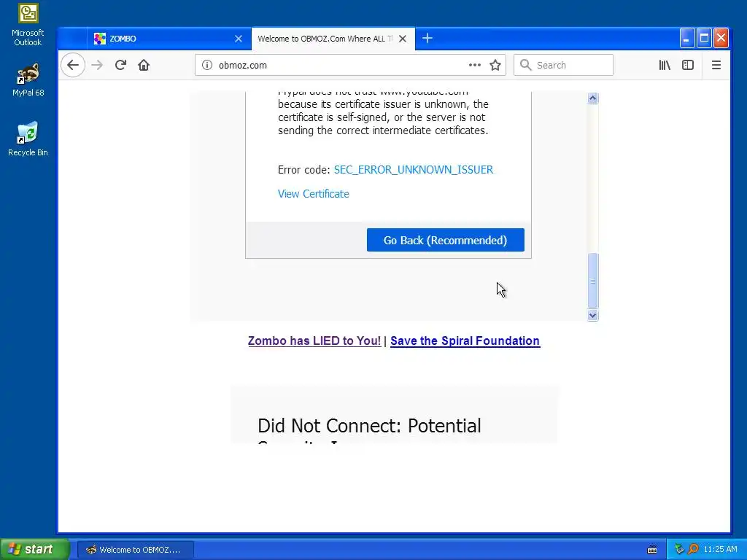Click the magnifier tray icon
747x560 pixels.
coord(693,550)
